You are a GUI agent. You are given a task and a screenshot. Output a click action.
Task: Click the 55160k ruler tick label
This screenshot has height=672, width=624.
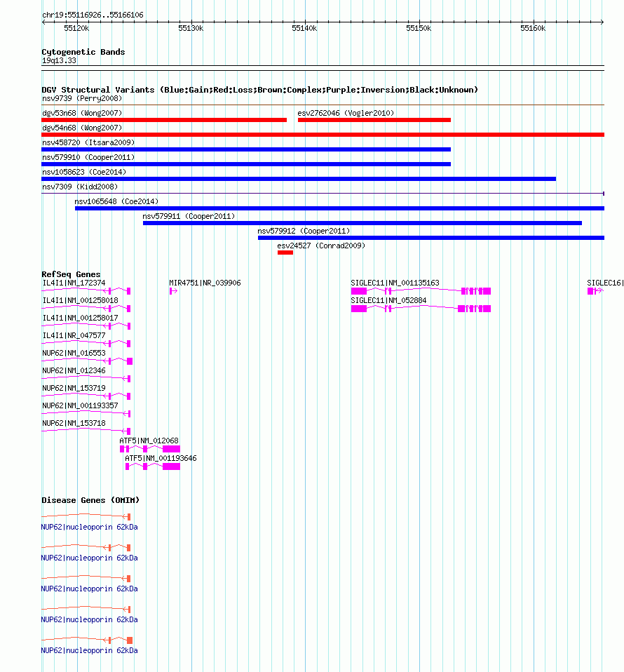coord(534,28)
